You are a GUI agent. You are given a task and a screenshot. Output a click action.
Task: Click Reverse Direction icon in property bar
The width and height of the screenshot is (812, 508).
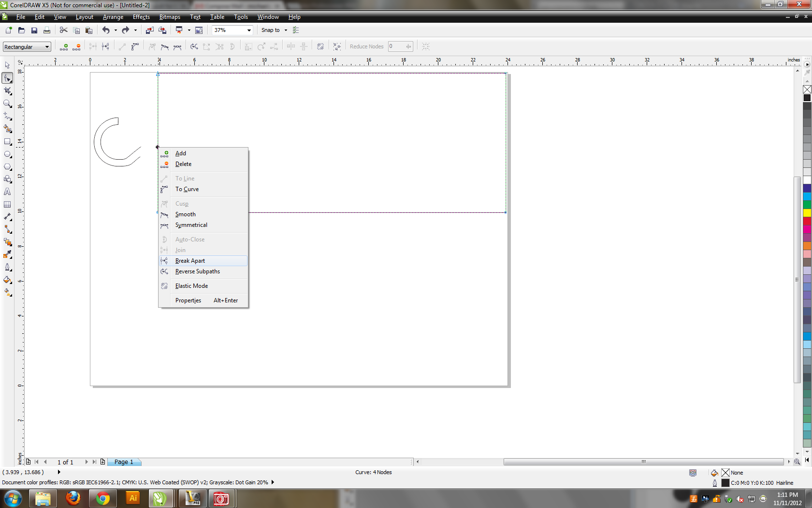pyautogui.click(x=194, y=46)
